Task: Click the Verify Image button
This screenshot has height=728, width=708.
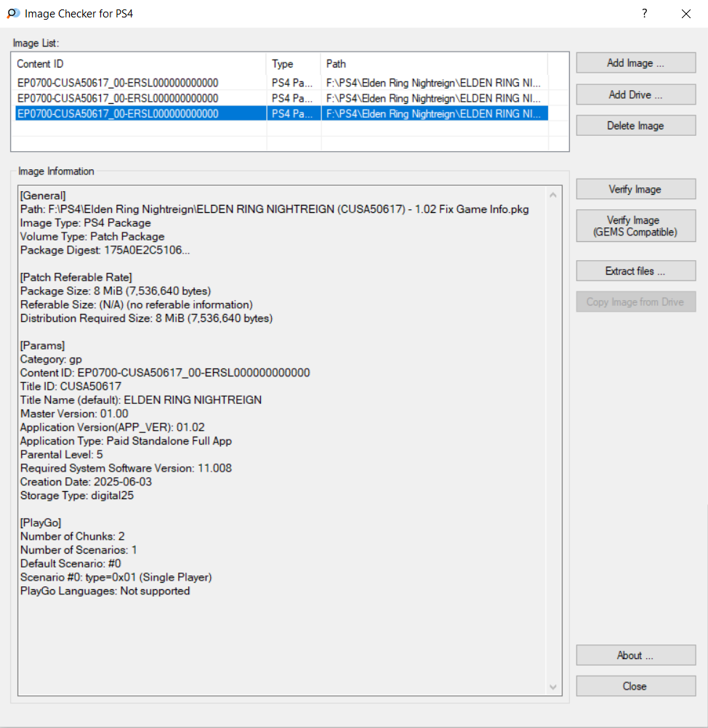Action: [x=636, y=190]
